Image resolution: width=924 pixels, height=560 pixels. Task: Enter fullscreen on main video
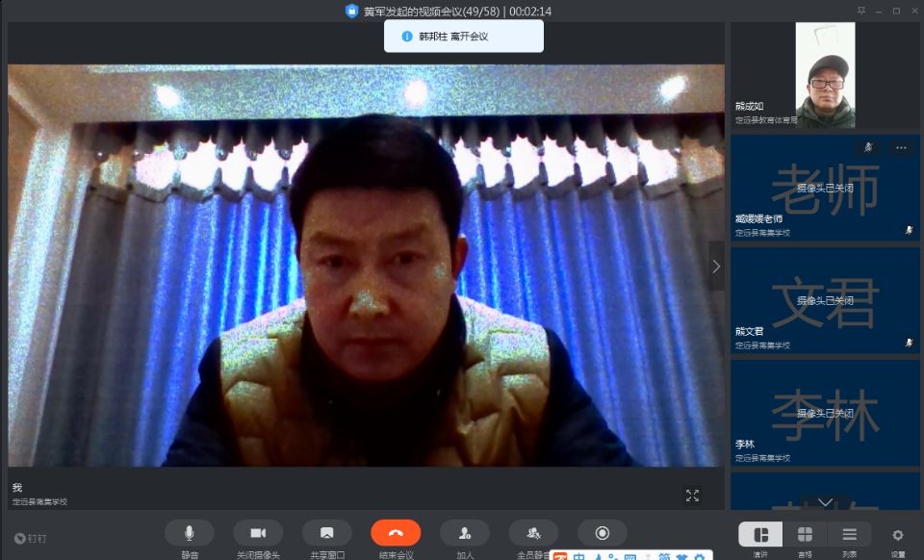692,496
